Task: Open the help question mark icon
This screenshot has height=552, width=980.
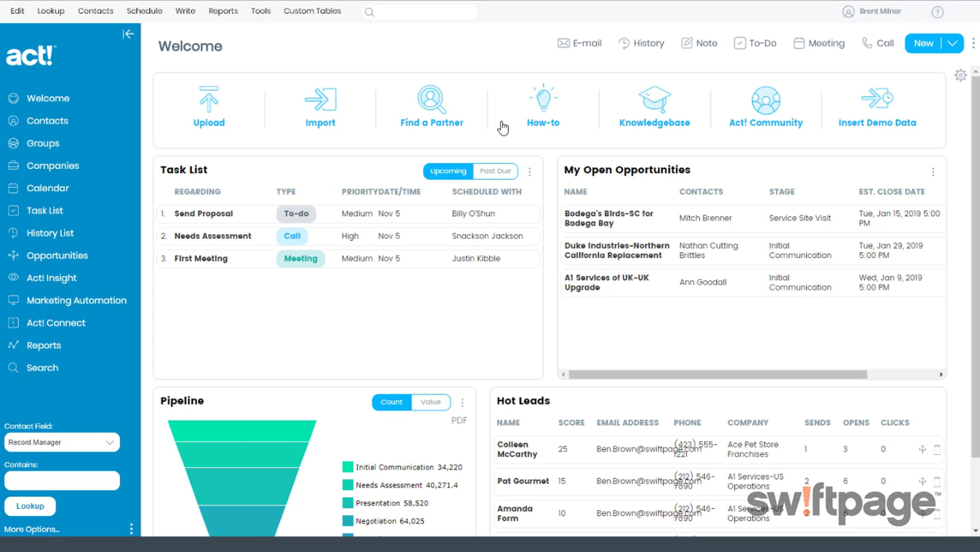Action: [938, 12]
